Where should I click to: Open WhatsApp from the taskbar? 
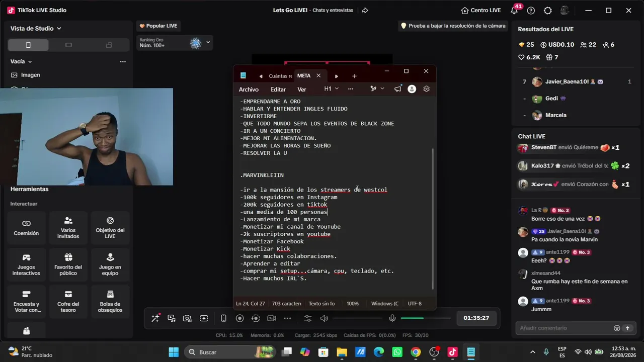point(397,352)
